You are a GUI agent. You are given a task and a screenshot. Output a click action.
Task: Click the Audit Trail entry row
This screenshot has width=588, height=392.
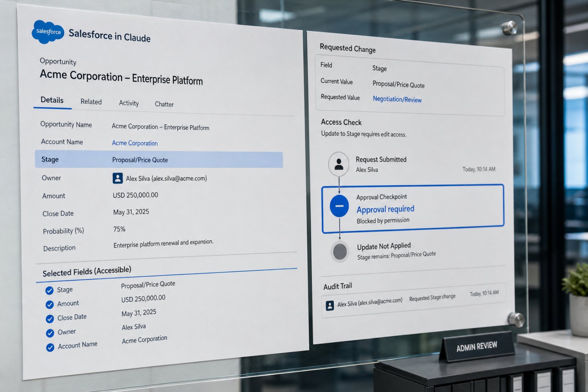413,301
